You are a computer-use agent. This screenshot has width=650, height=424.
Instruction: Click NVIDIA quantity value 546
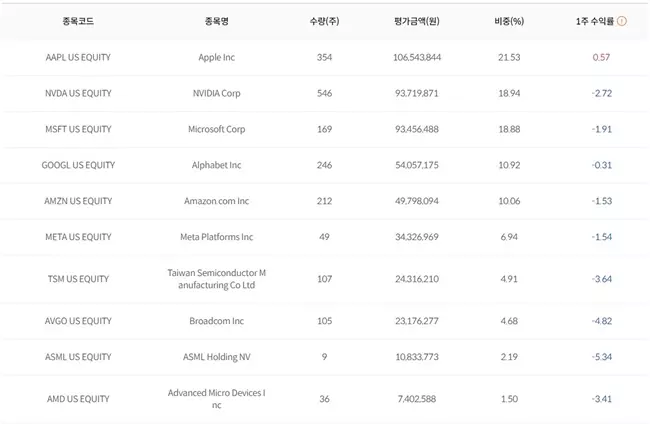point(324,93)
